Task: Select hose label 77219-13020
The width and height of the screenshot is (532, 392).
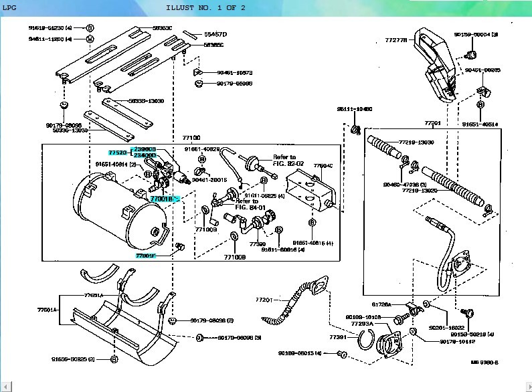Action: tap(420, 190)
